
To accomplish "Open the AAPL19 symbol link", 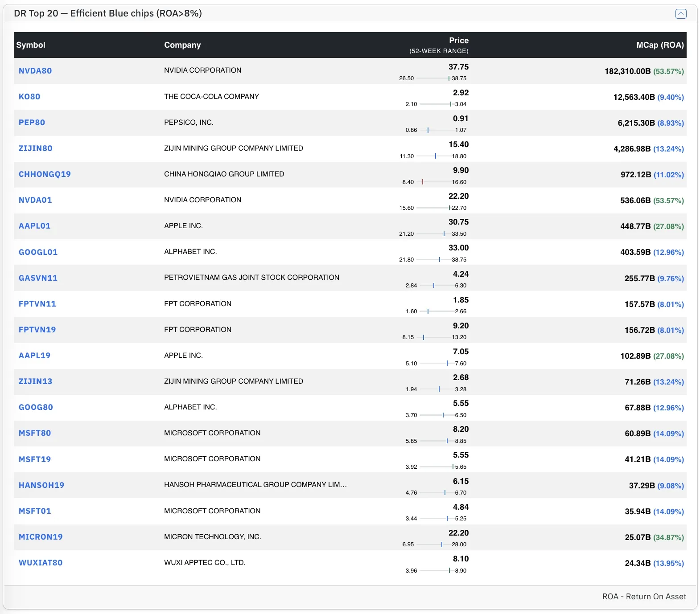I will click(x=35, y=356).
